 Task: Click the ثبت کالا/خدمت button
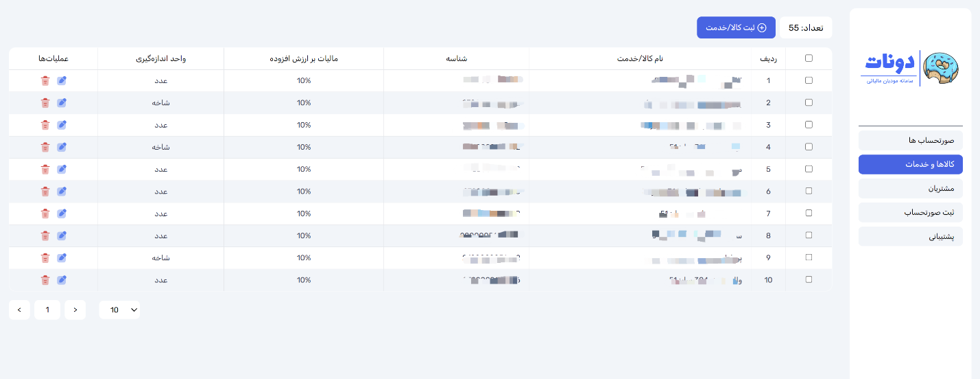click(736, 27)
